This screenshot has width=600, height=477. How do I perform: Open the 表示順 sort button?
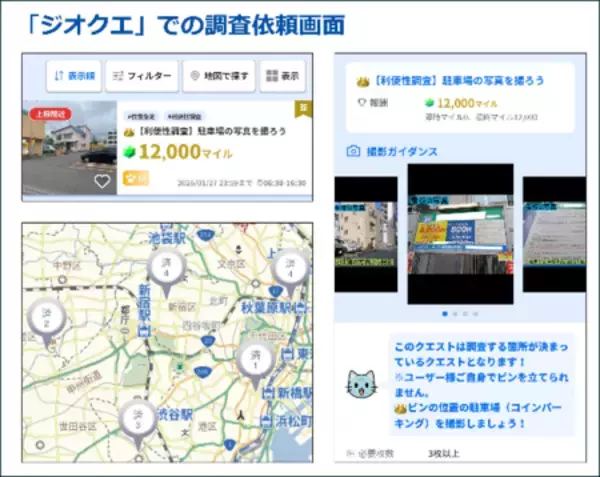(74, 76)
